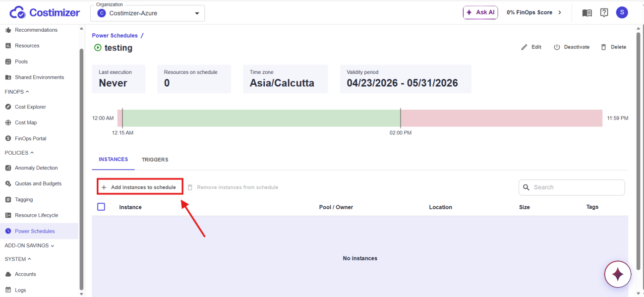Click Remove instances from schedule

point(233,187)
